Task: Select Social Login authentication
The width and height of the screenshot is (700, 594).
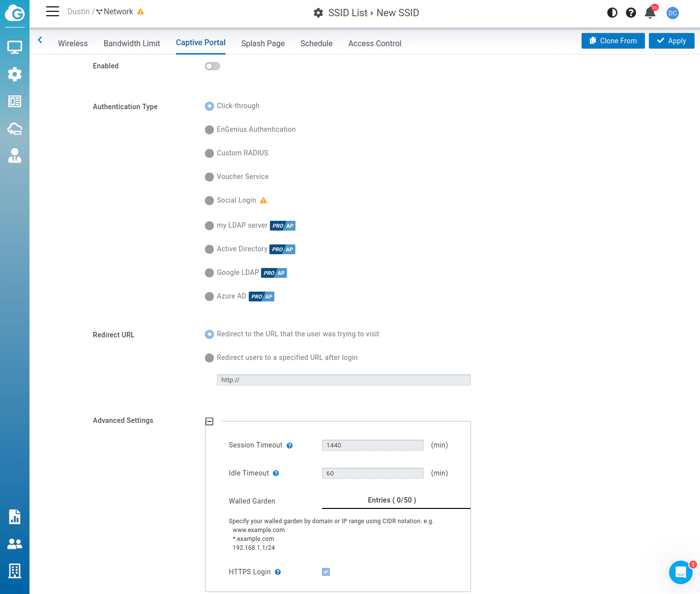Action: click(x=209, y=200)
